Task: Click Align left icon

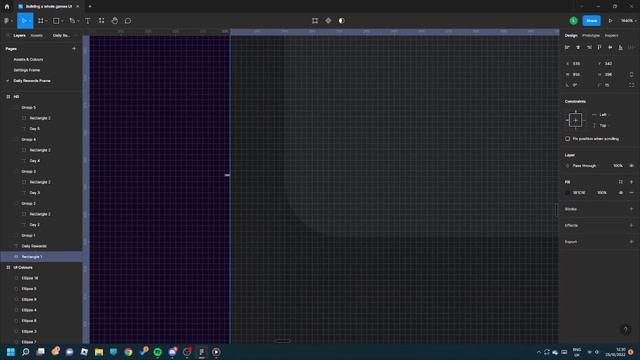Action: (567, 47)
